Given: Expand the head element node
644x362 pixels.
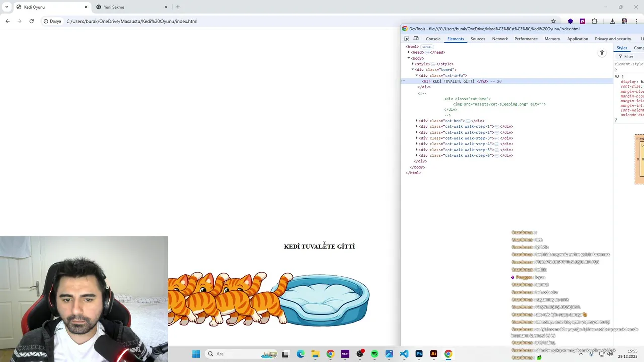Looking at the screenshot, I should (409, 52).
